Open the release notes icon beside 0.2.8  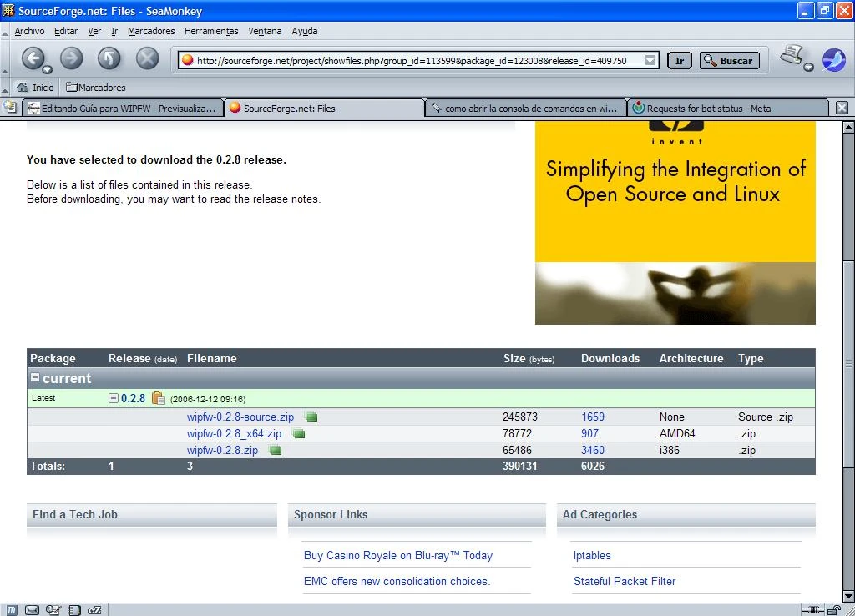coord(158,398)
